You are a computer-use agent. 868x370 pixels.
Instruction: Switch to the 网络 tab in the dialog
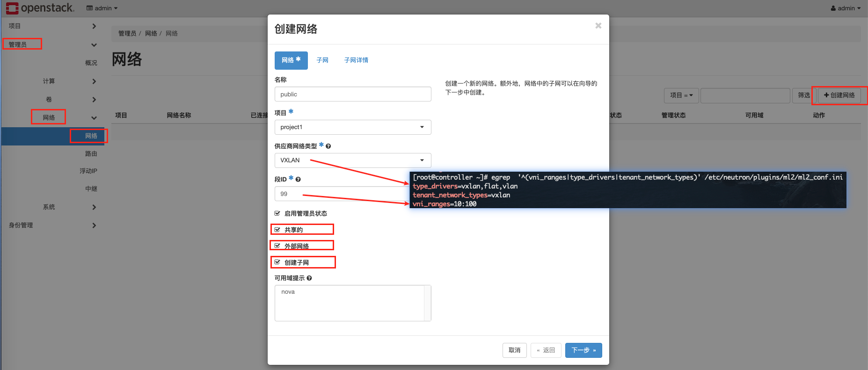[x=291, y=60]
